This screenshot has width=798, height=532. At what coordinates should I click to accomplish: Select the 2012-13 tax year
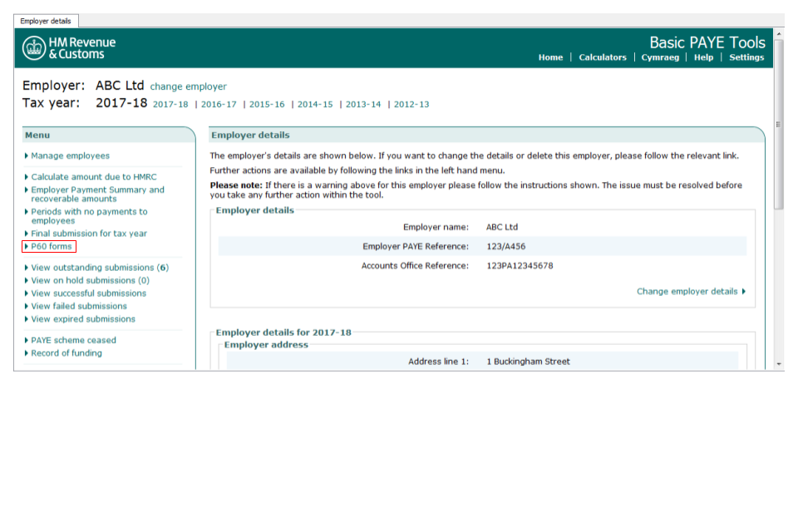411,104
